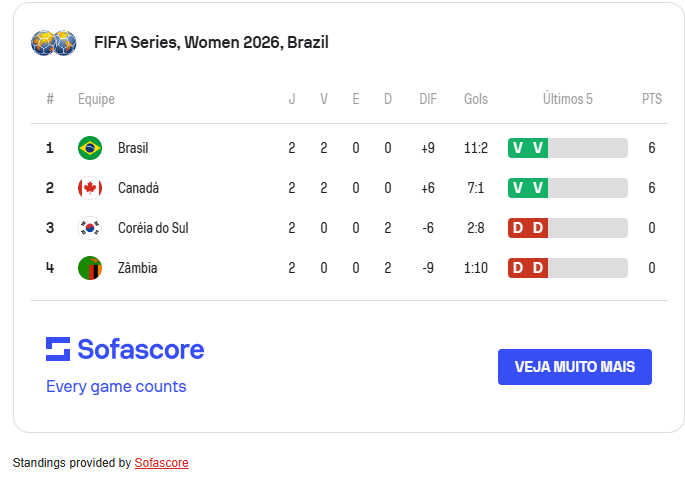Click the Gols column header
The width and height of the screenshot is (685, 480).
coord(476,99)
